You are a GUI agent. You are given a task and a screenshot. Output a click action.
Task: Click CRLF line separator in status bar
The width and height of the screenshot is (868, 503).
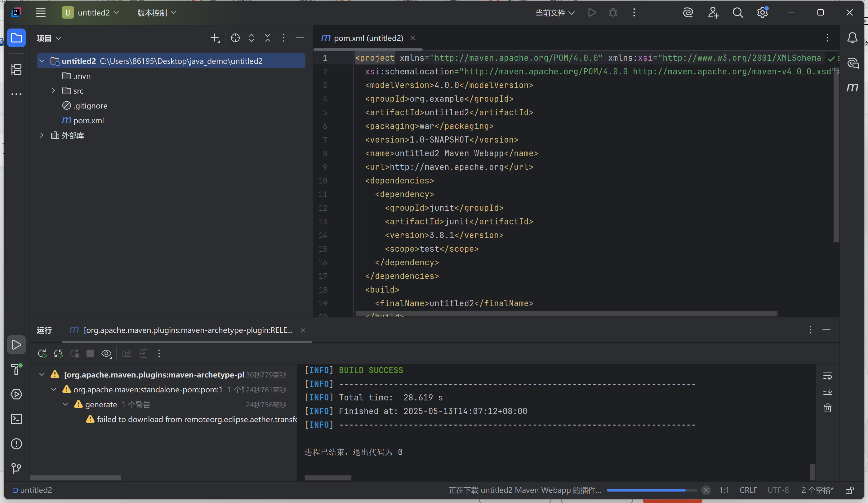point(748,490)
